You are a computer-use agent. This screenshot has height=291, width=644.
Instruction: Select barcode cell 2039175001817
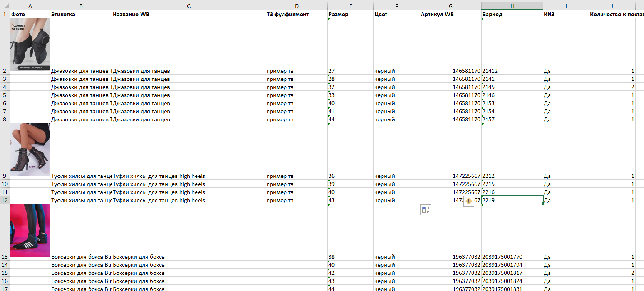point(512,273)
